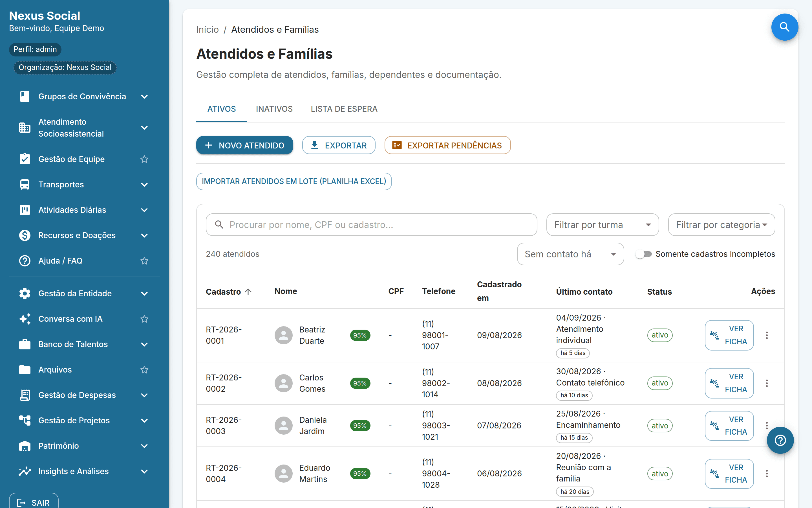Focus the Procurar por nome search field

pos(371,225)
